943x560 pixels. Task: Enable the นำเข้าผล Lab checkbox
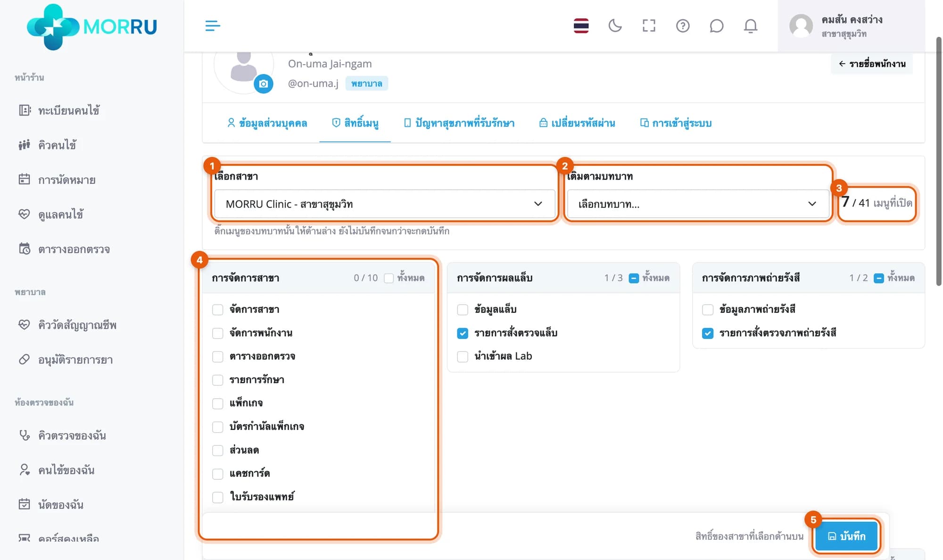click(x=463, y=356)
